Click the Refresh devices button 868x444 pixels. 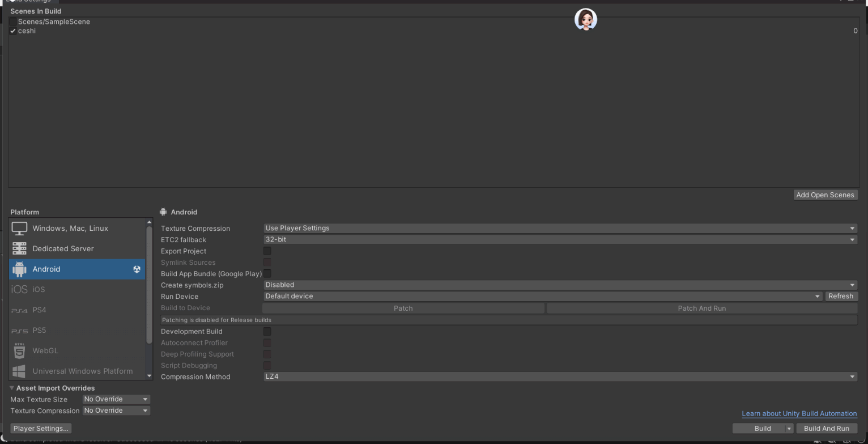point(841,297)
